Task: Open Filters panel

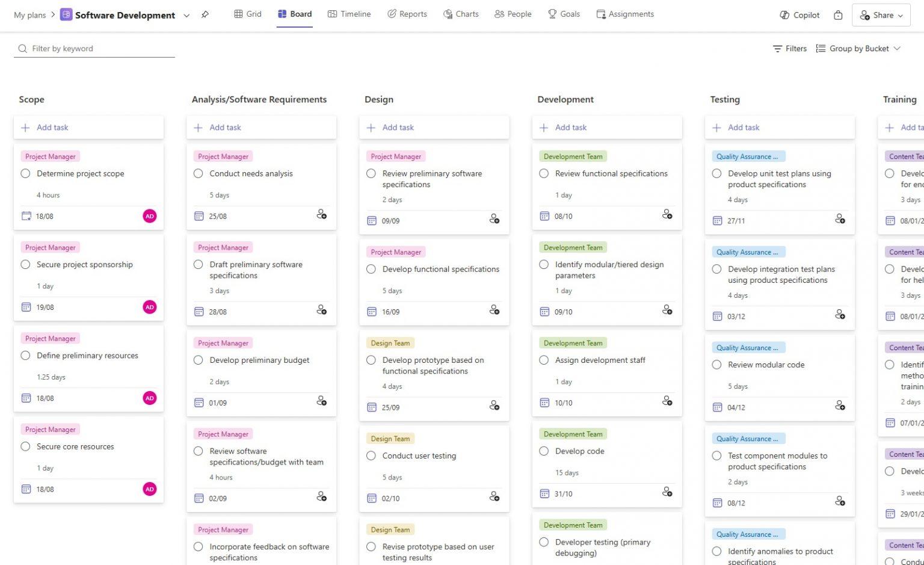Action: (790, 48)
